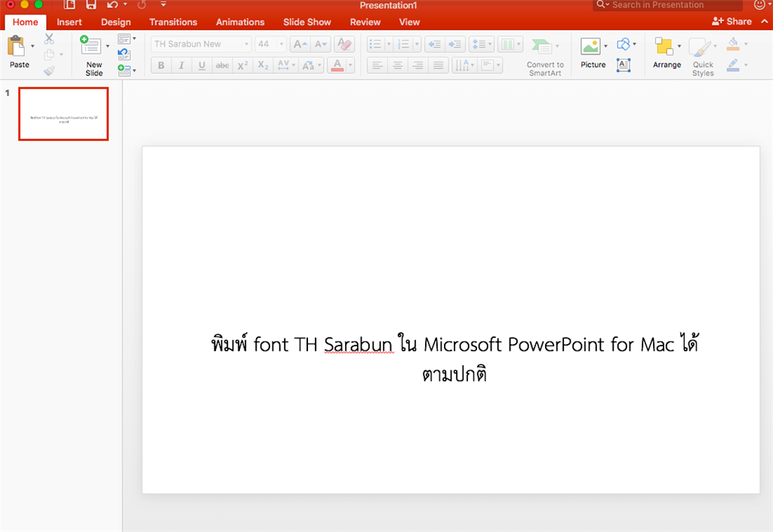Click the Share button

tap(731, 22)
